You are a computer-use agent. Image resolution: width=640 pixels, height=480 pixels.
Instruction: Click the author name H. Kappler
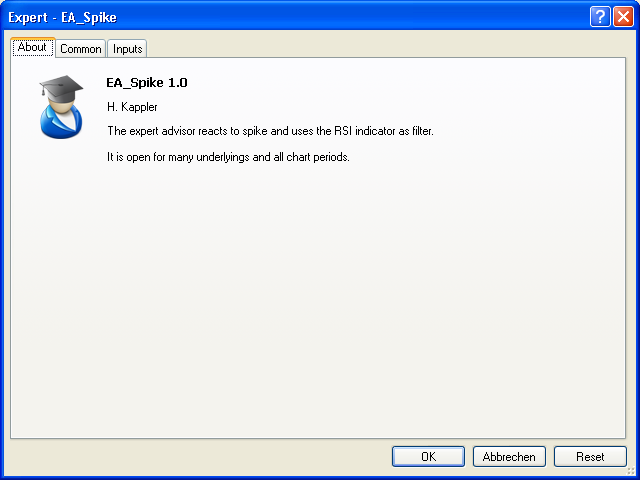tap(133, 106)
